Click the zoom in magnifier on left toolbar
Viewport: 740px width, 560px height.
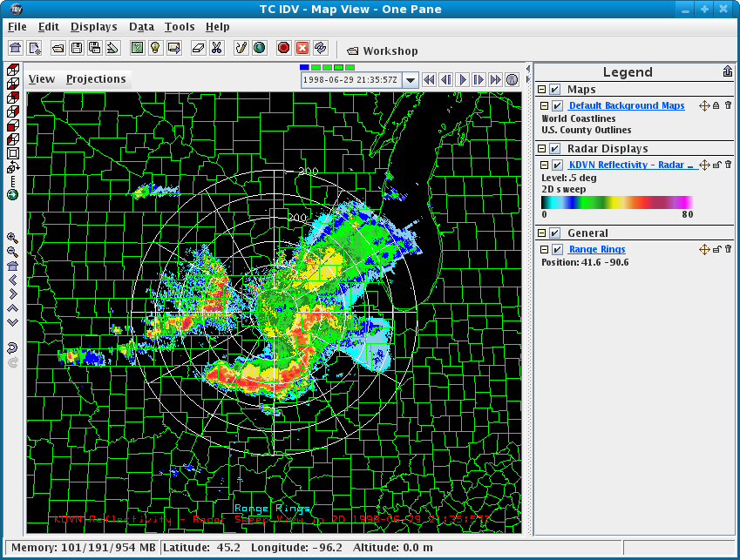[12, 238]
